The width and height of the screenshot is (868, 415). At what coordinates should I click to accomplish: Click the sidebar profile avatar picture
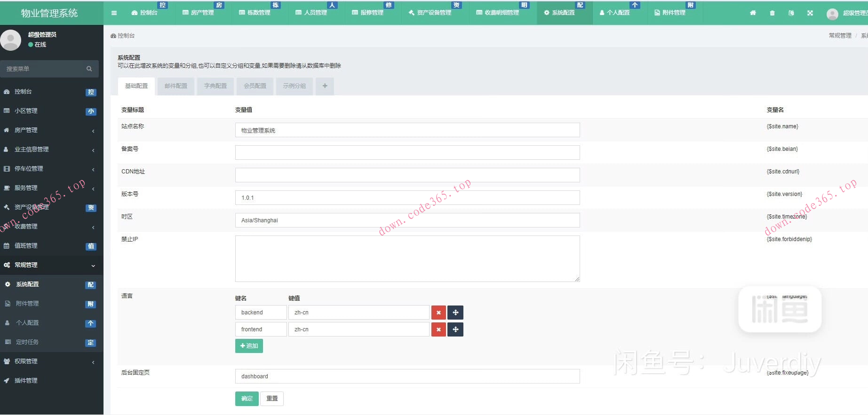pos(11,40)
